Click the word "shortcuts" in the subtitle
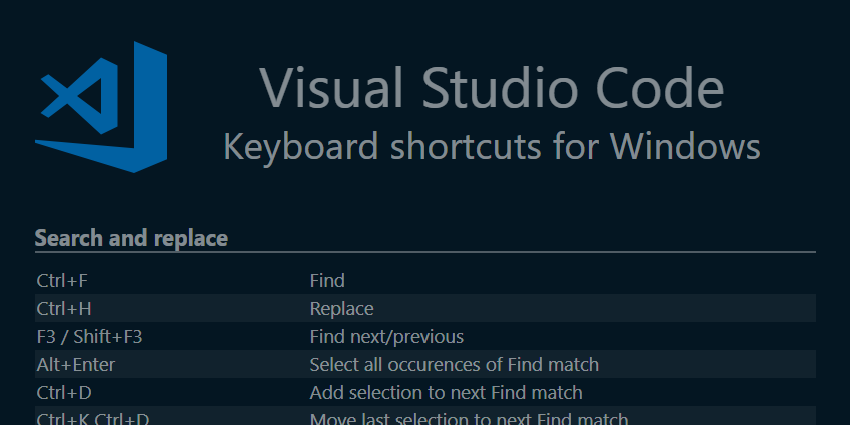This screenshot has height=425, width=850. tap(467, 146)
